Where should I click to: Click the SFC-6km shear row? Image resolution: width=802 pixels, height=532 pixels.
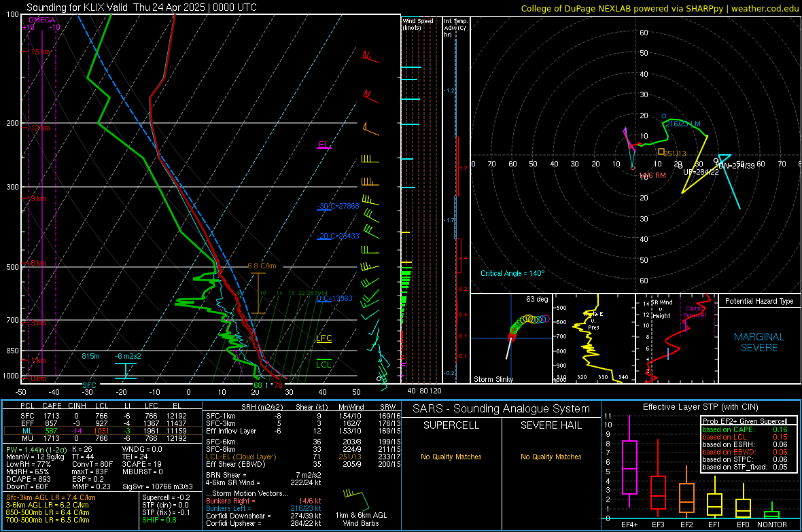pos(303,442)
